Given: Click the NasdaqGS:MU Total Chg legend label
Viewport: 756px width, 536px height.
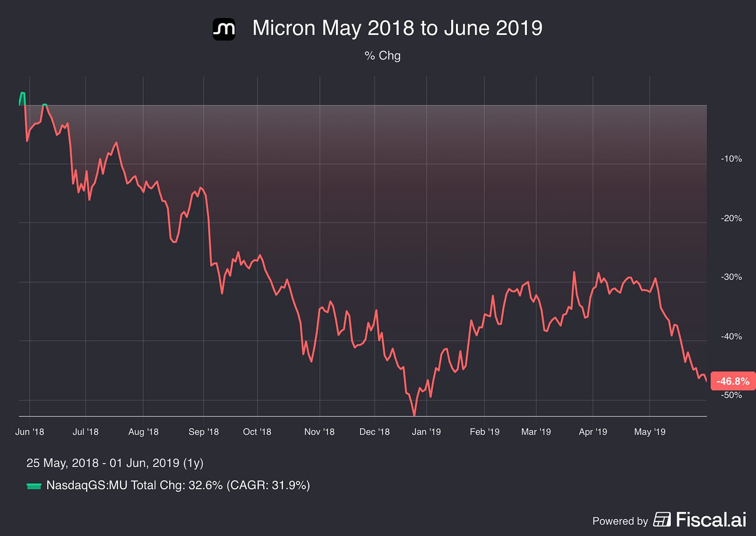Looking at the screenshot, I should (178, 485).
